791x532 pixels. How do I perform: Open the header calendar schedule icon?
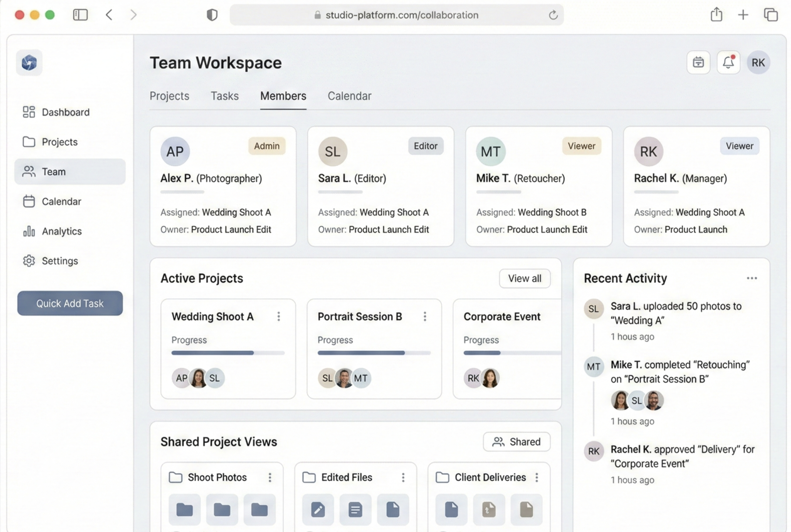point(698,63)
